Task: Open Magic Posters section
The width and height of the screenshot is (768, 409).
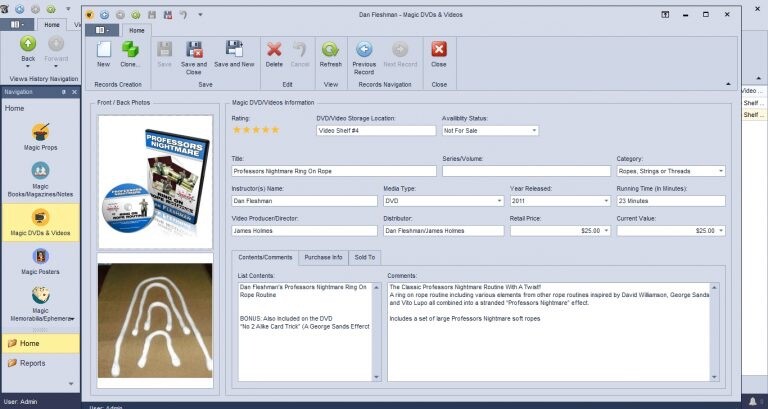Action: (x=40, y=261)
